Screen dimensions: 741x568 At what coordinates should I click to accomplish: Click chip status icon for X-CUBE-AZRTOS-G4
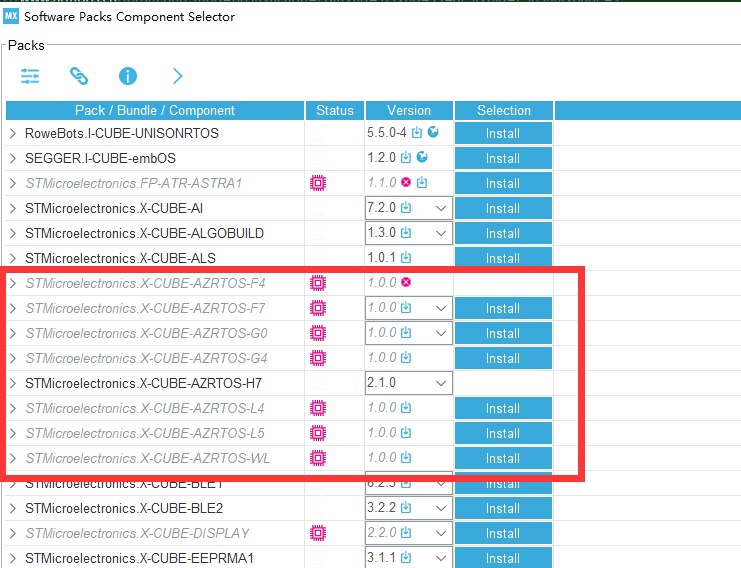[x=318, y=358]
